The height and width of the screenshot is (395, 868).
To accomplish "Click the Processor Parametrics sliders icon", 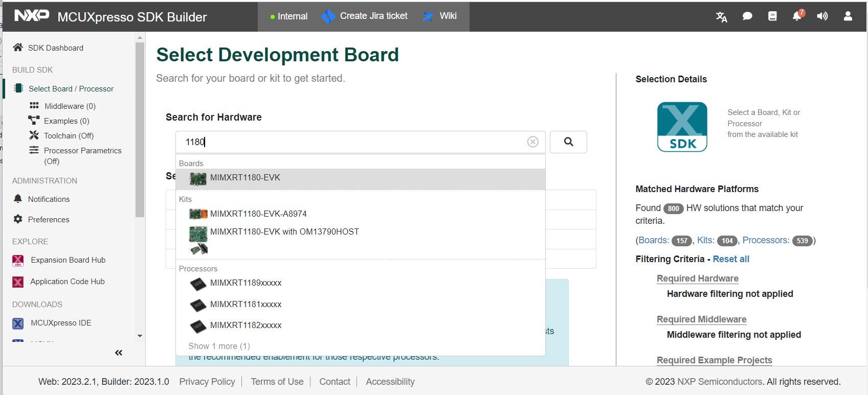I will (34, 150).
